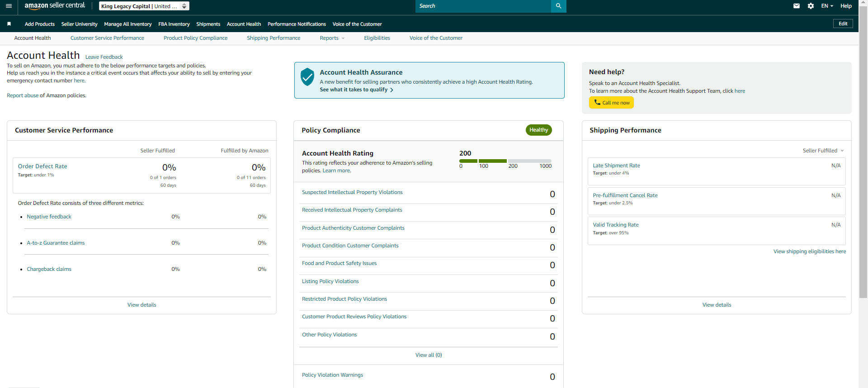
Task: Click the Healthy status badge
Action: pyautogui.click(x=538, y=130)
